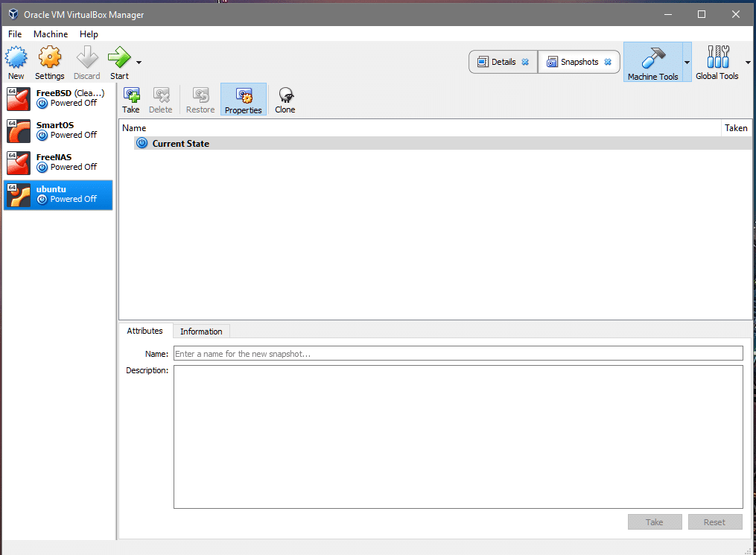Switch to the Snapshots tool view
This screenshot has height=555, width=756.
point(579,62)
